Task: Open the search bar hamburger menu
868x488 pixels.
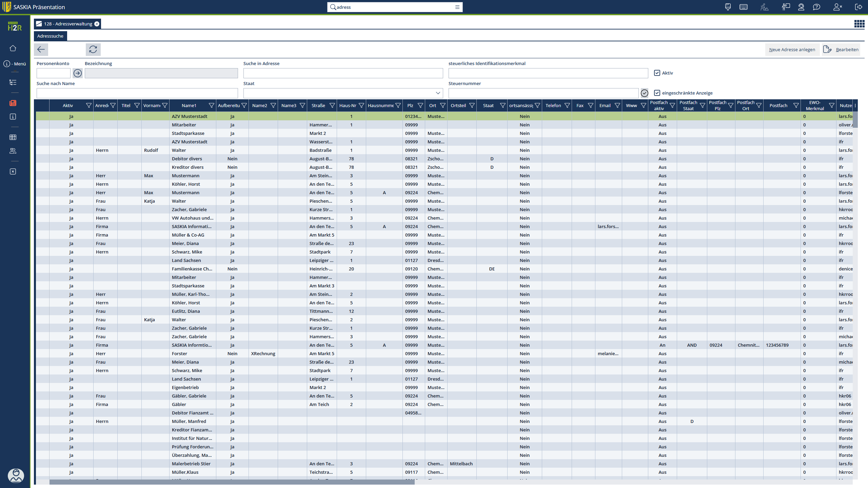Action: coord(457,7)
